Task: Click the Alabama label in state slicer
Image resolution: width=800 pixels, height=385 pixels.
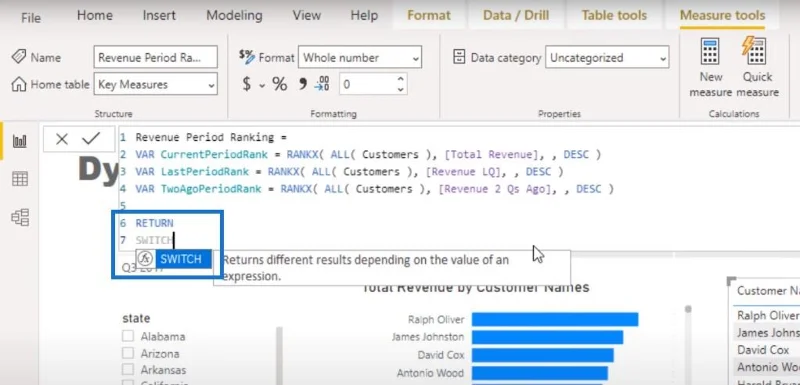Action: 163,337
